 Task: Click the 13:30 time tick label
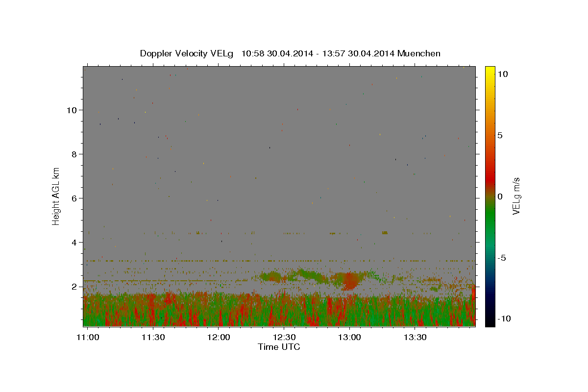click(x=415, y=337)
